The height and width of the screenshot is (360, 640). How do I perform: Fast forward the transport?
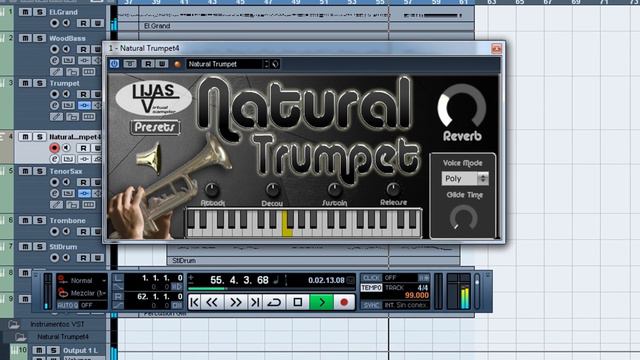click(x=236, y=302)
